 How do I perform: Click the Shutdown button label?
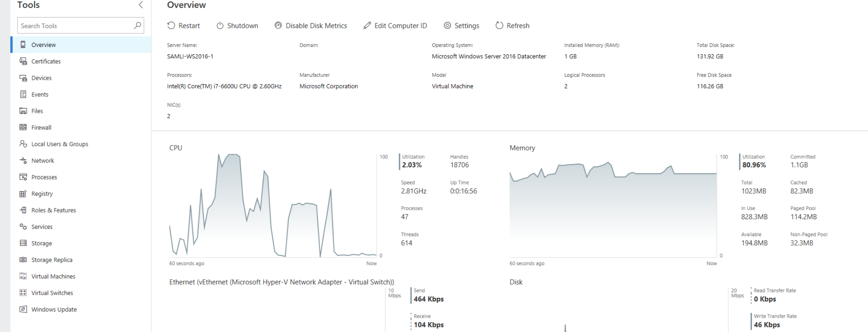click(x=243, y=26)
